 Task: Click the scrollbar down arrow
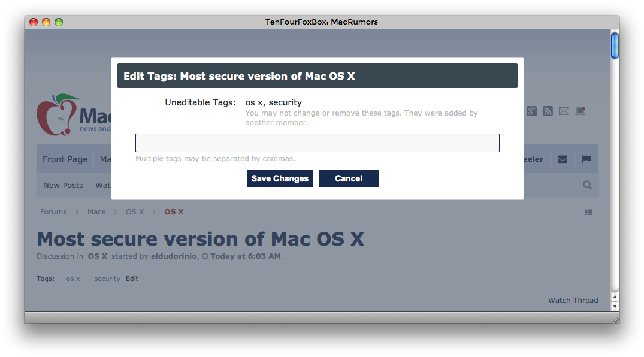pos(615,306)
